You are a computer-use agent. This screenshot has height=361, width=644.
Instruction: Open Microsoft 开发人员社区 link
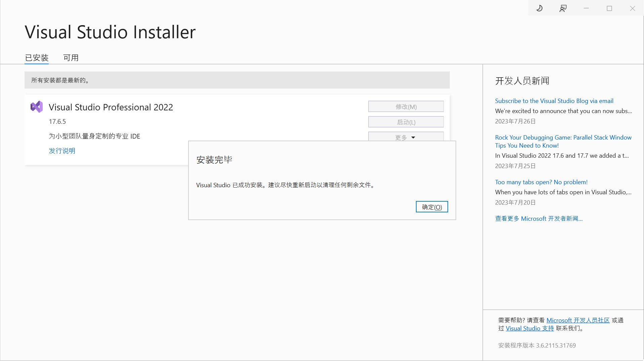pyautogui.click(x=578, y=320)
